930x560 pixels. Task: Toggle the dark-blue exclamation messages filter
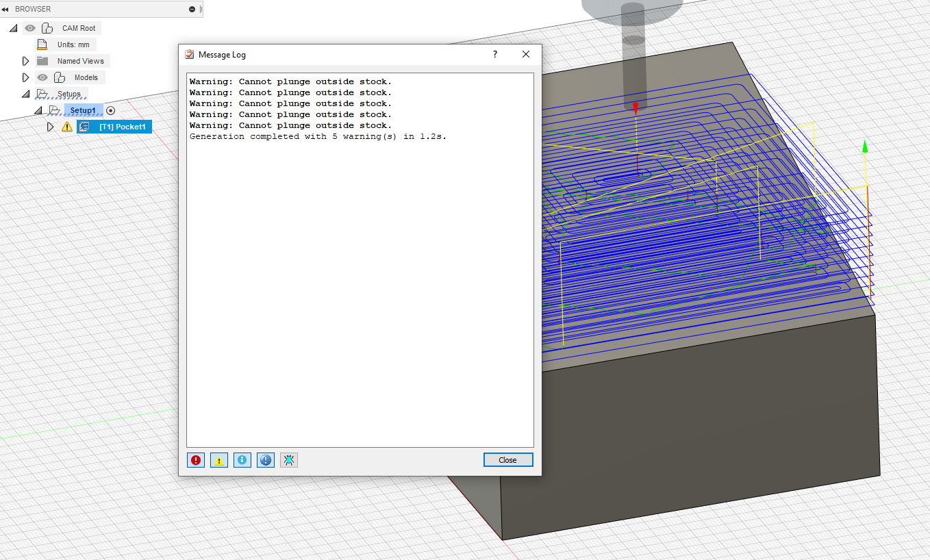point(266,460)
